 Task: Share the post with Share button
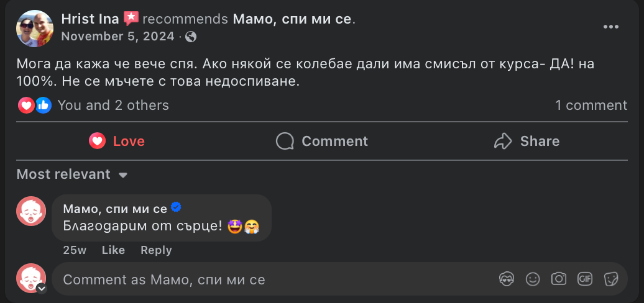point(527,142)
